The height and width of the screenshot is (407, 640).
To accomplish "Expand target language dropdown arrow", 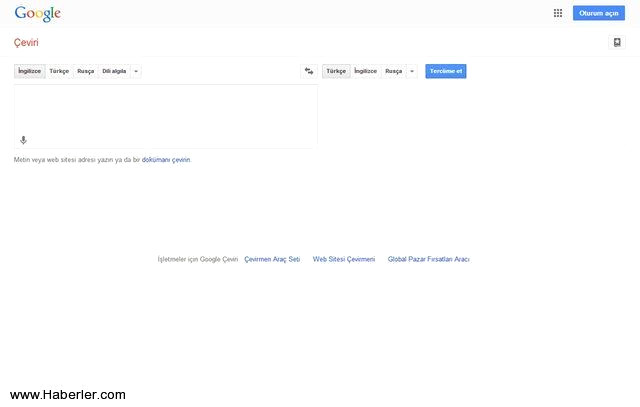I will click(412, 71).
